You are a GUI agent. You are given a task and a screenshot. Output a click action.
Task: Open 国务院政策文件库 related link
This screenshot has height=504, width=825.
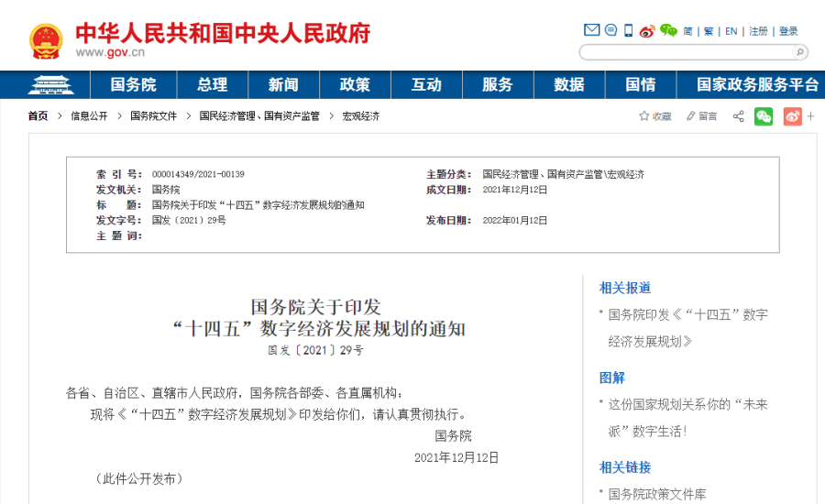point(657,494)
